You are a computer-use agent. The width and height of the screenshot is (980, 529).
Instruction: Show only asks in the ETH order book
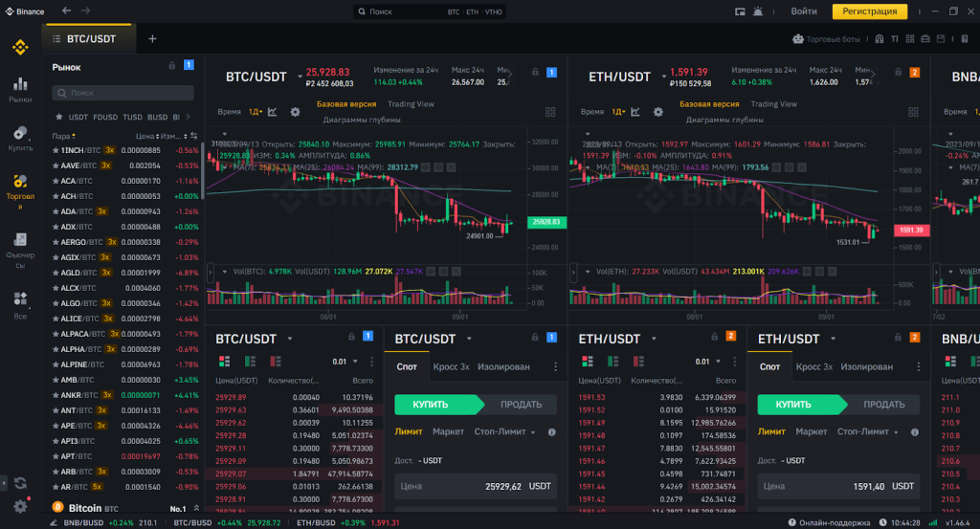pos(638,362)
